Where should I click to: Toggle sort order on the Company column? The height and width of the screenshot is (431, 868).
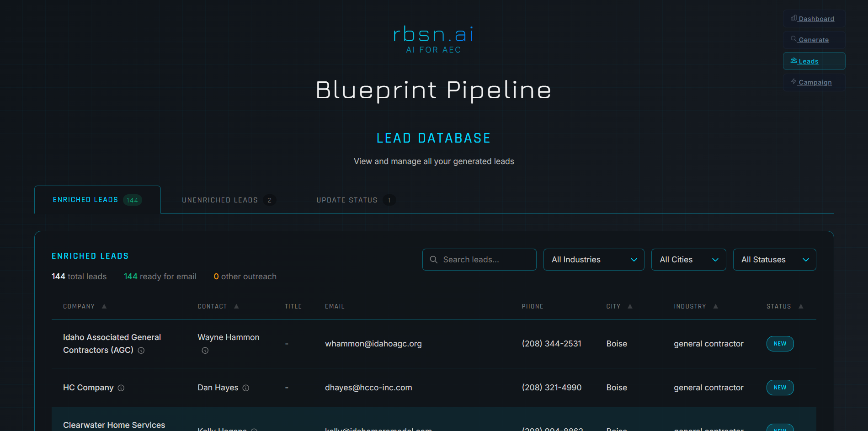(104, 306)
